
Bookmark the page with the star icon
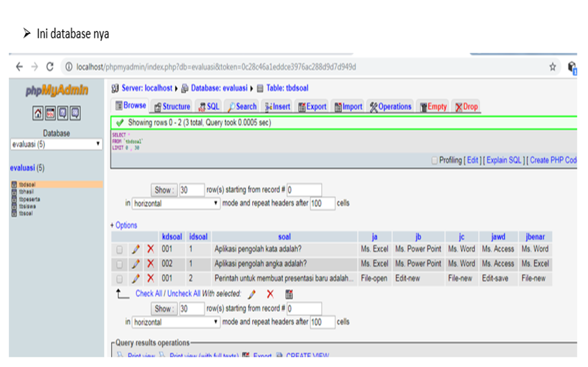tap(553, 67)
